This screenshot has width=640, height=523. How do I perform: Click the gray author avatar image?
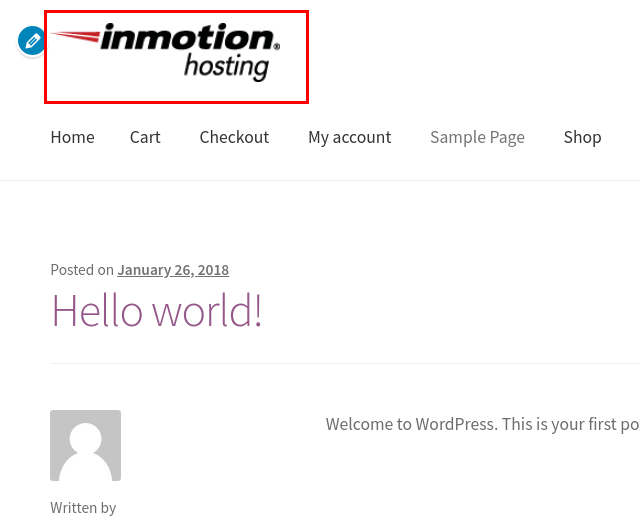pyautogui.click(x=85, y=445)
